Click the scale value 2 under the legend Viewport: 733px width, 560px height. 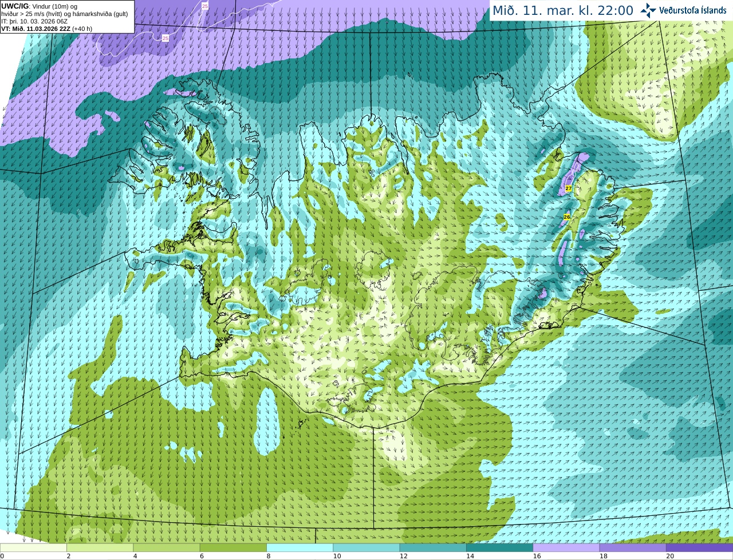(69, 556)
